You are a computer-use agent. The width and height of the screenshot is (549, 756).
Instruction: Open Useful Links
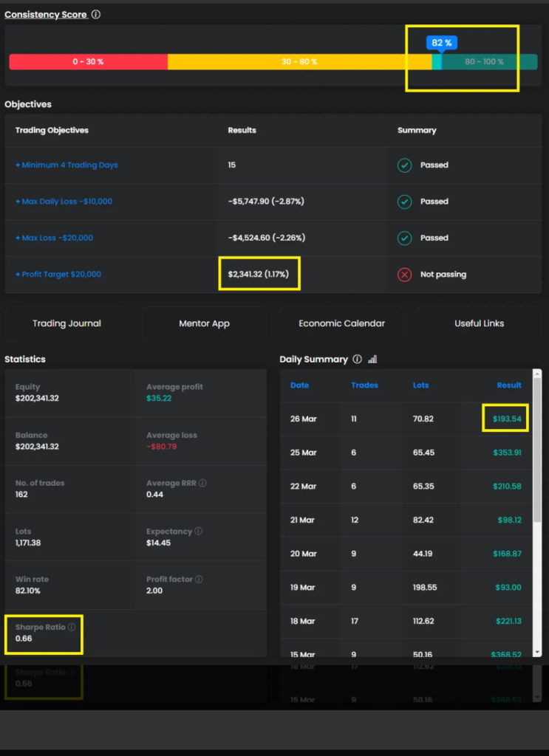coord(479,323)
